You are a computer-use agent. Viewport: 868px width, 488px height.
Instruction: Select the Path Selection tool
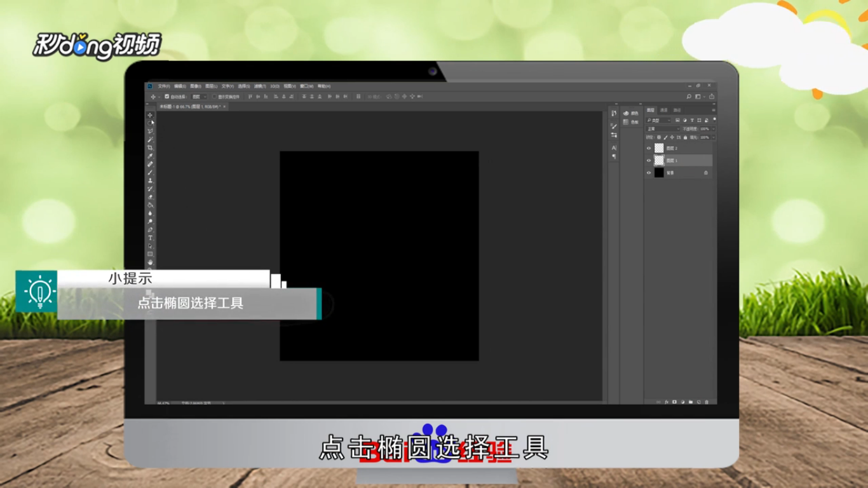(x=150, y=246)
